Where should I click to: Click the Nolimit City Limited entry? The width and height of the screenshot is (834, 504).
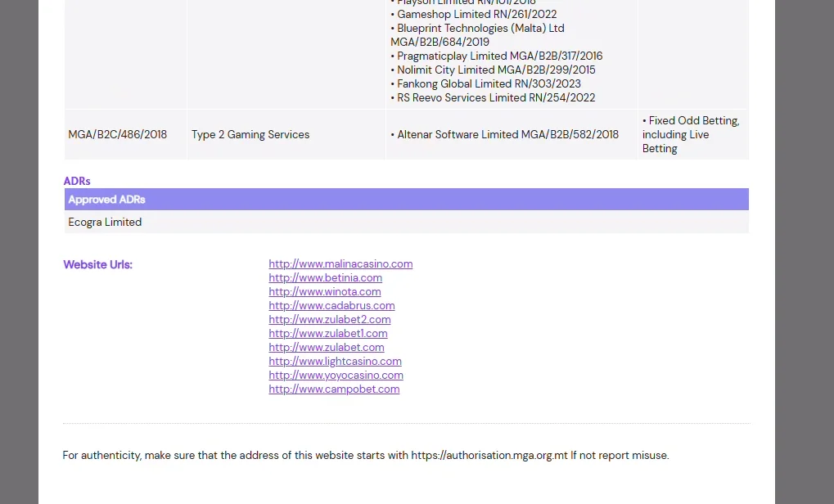[493, 70]
